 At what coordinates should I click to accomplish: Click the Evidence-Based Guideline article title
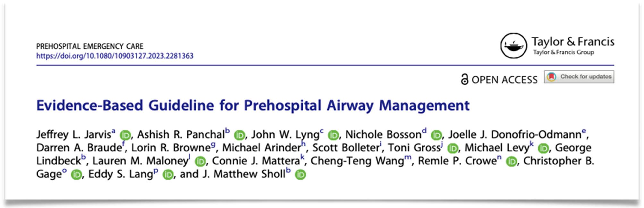(253, 105)
